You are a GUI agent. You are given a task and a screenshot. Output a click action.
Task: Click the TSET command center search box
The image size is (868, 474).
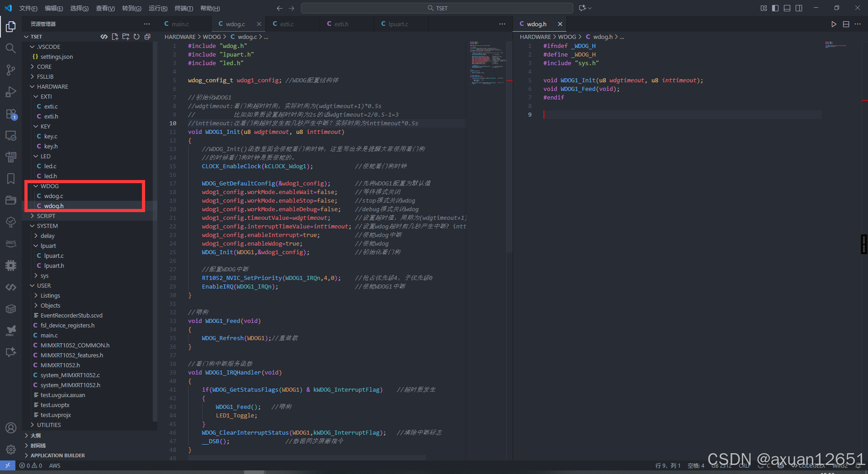pyautogui.click(x=437, y=8)
